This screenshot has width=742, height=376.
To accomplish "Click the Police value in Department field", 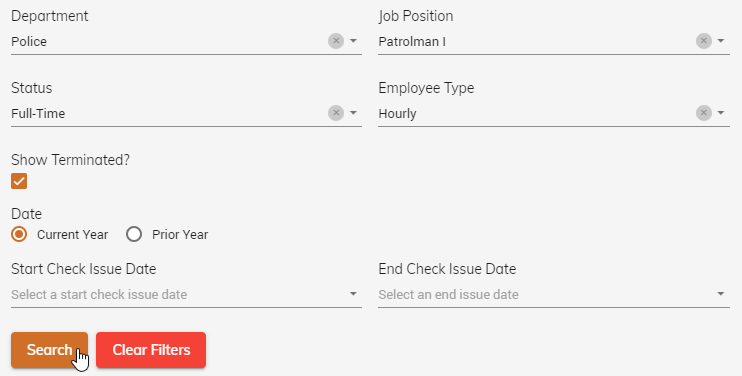I will click(29, 42).
